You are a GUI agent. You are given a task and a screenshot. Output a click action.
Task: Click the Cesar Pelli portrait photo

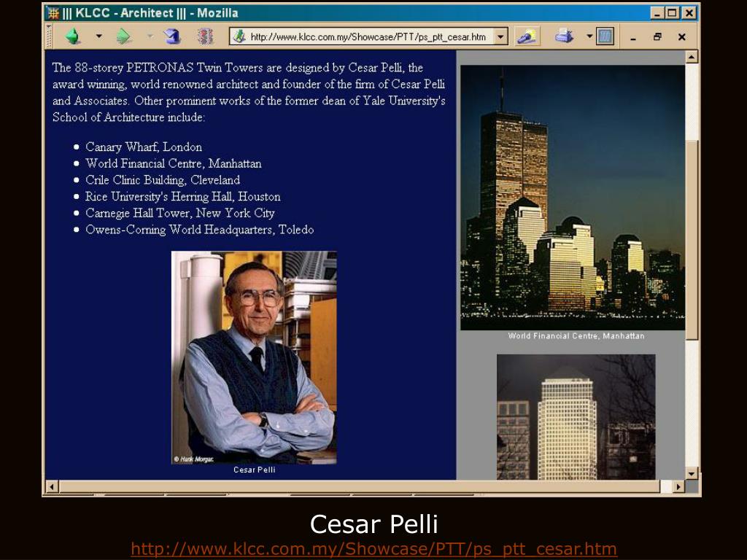(x=254, y=357)
